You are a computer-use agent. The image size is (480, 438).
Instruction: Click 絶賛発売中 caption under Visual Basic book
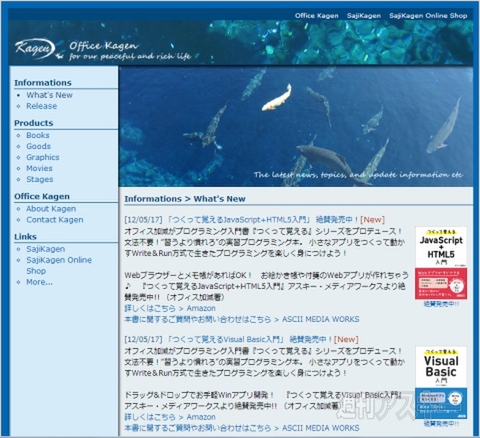(441, 424)
